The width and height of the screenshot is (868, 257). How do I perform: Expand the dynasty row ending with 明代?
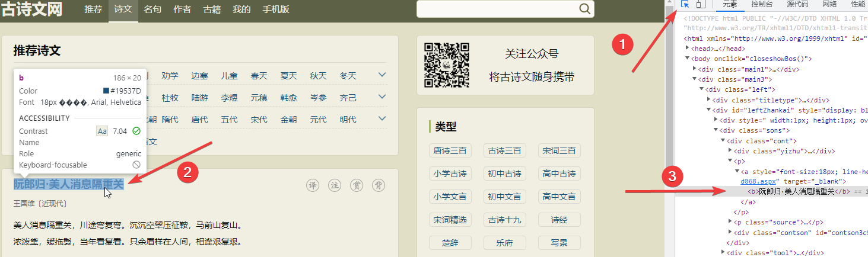tap(382, 119)
